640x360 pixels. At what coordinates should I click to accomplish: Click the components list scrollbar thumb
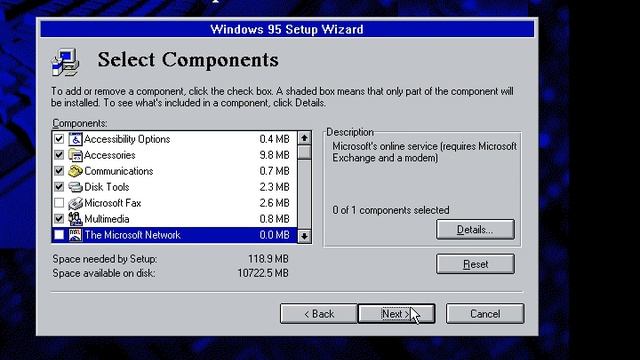pos(304,152)
